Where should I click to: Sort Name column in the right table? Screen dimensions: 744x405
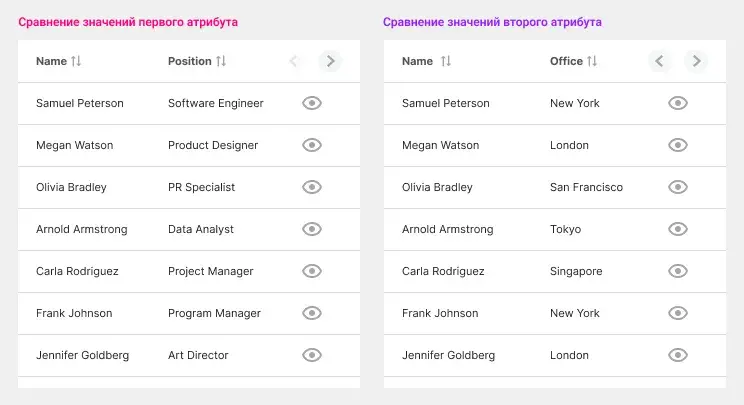tap(446, 61)
